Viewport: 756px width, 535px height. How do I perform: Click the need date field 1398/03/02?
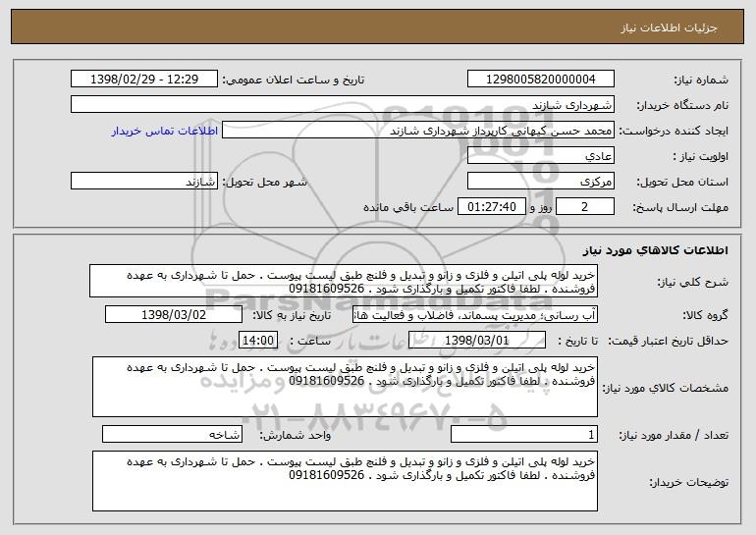pos(174,315)
